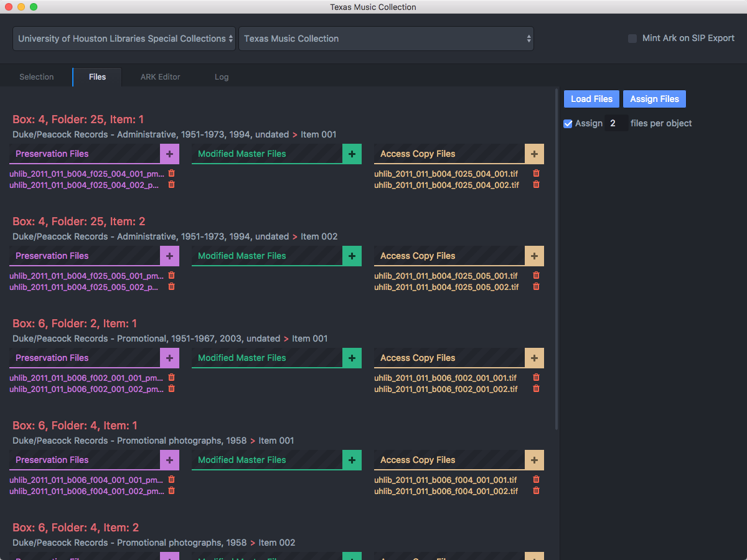
Task: Delete access copy uhlib_2011_011_b006_f004_001_002.tif
Action: click(536, 491)
